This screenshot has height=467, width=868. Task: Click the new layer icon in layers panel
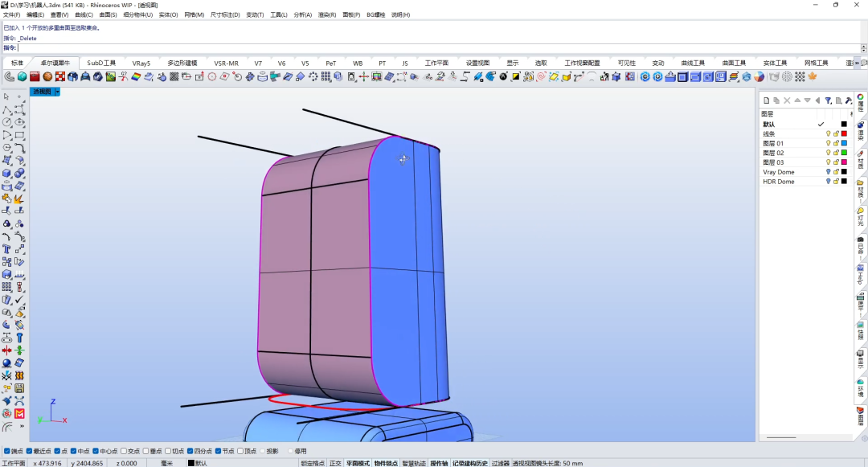tap(766, 100)
